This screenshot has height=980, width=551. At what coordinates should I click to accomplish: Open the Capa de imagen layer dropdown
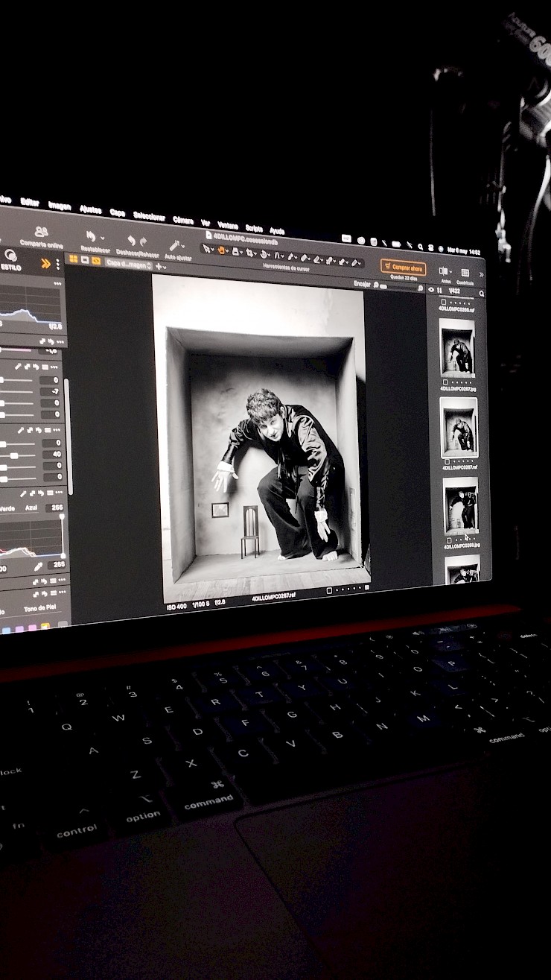(129, 263)
